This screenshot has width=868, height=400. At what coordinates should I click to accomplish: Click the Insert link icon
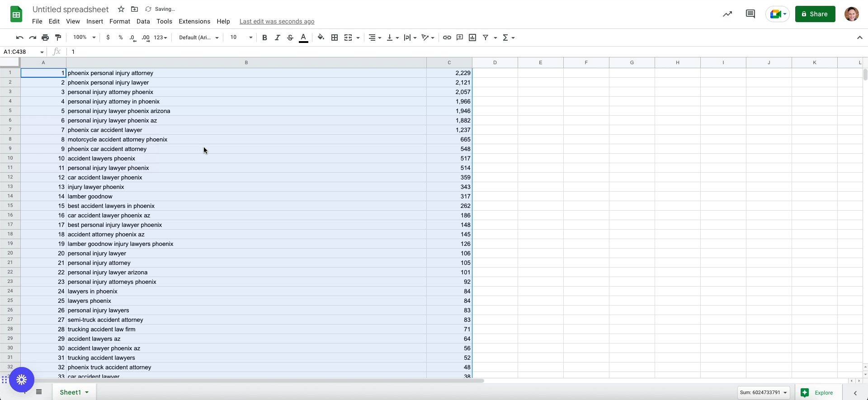[x=447, y=38]
